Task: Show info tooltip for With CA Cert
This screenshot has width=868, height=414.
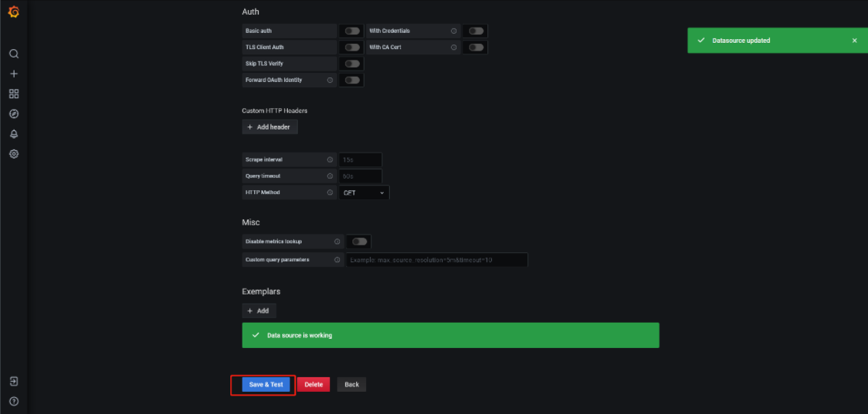Action: 454,48
